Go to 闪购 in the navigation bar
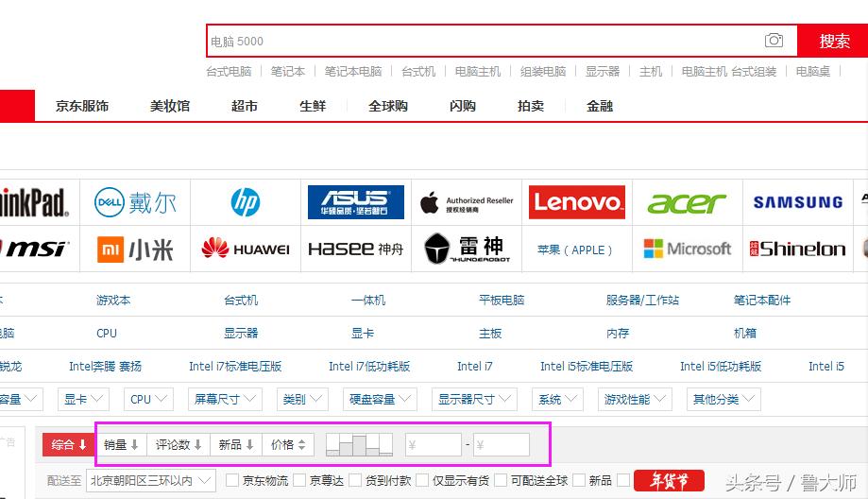Viewport: 868px width, 499px height. 462,106
